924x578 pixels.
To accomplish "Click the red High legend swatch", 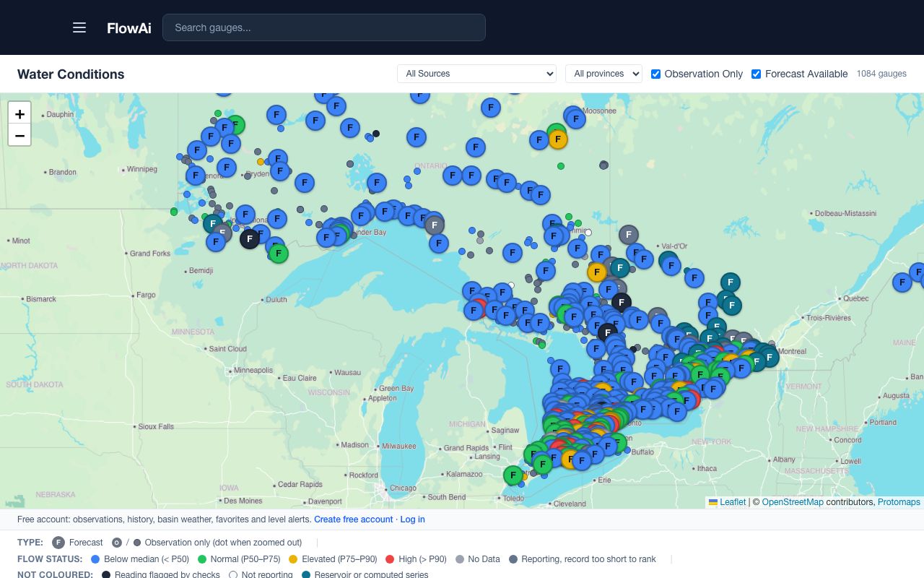I will [390, 559].
